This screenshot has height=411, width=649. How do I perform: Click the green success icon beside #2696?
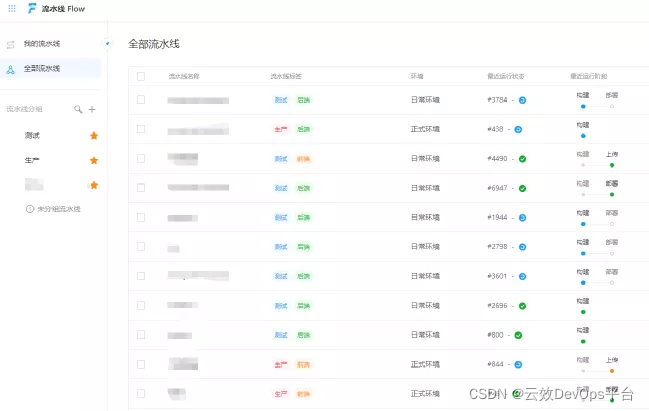[522, 306]
